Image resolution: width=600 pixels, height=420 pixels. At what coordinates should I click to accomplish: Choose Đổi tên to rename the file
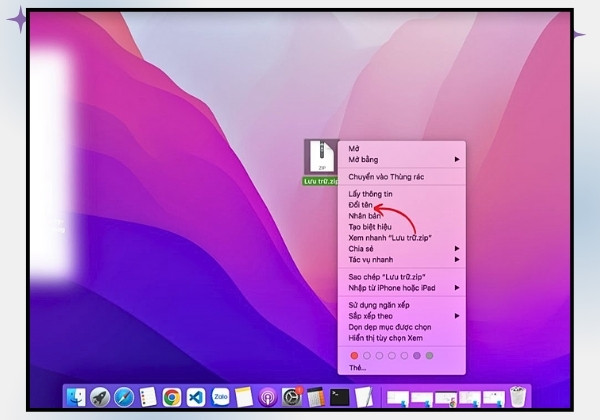[360, 205]
